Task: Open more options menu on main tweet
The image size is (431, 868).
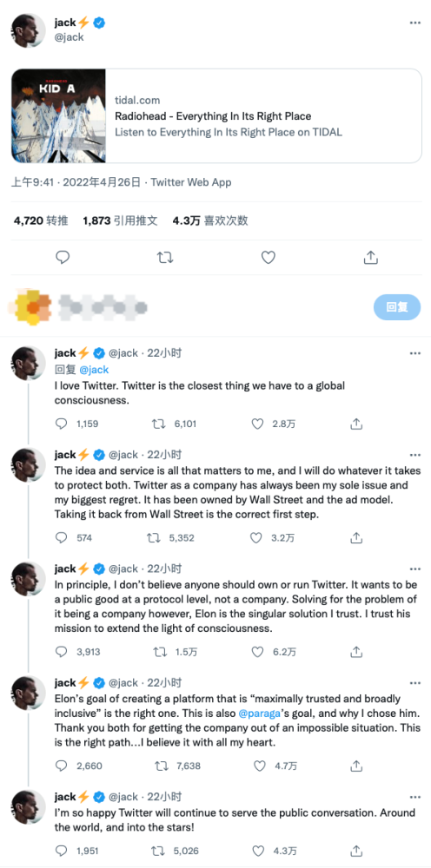Action: pyautogui.click(x=415, y=23)
